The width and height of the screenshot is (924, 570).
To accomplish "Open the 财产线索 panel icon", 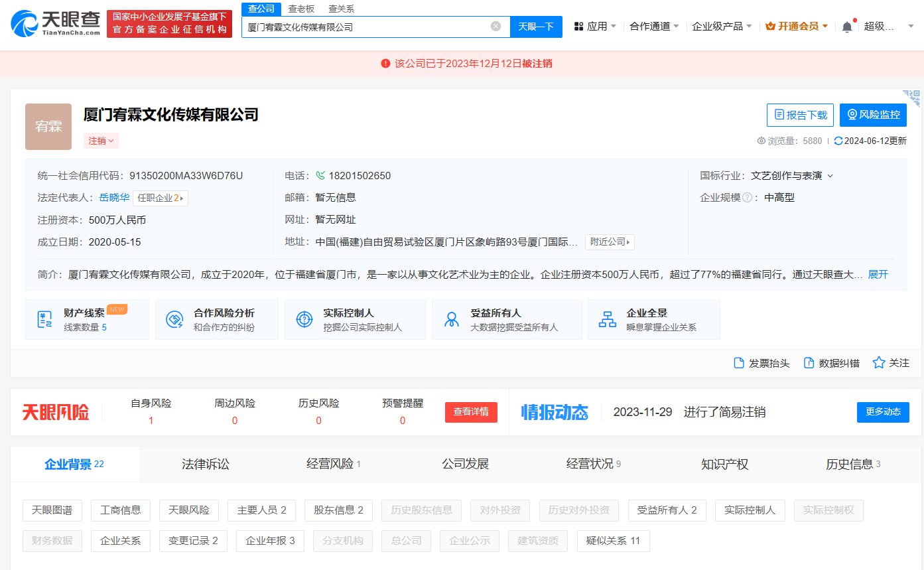I will tap(44, 319).
